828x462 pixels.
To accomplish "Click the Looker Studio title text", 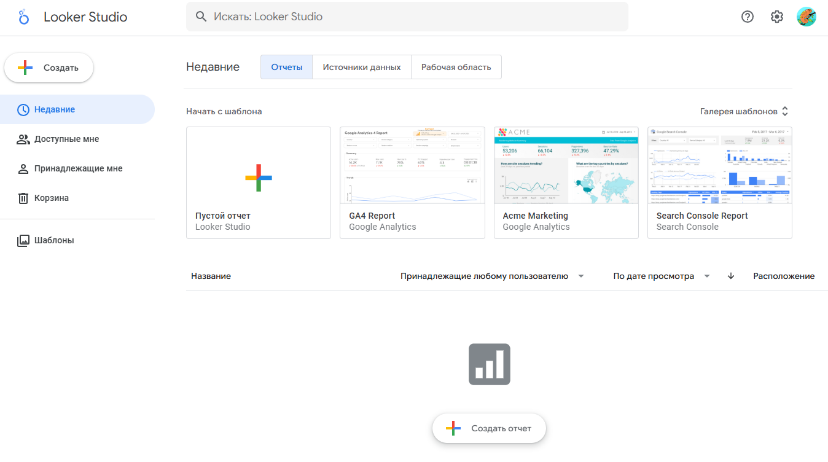I will coord(85,17).
